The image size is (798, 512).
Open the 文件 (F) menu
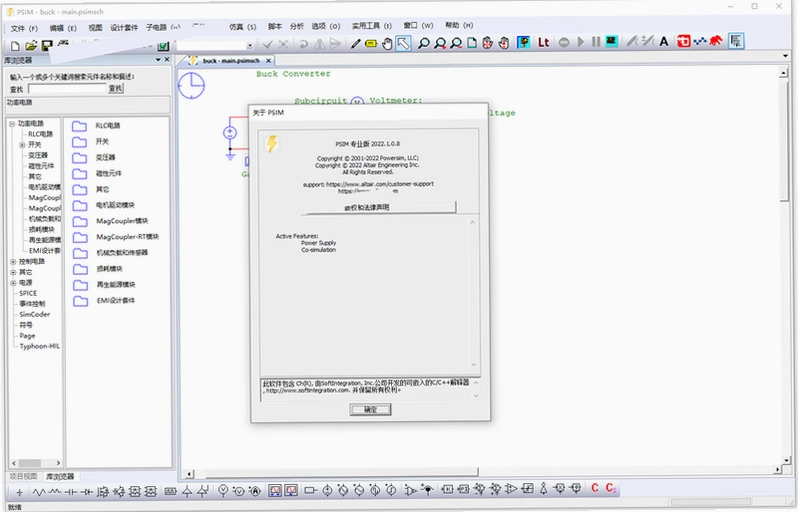(24, 29)
